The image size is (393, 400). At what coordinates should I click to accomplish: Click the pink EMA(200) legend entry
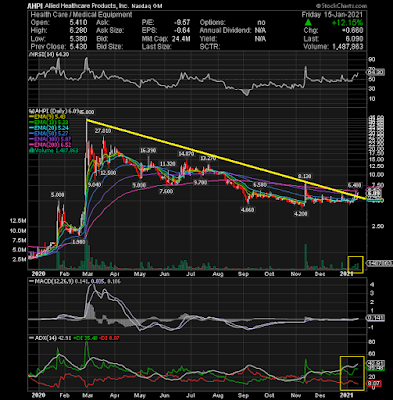pos(51,144)
